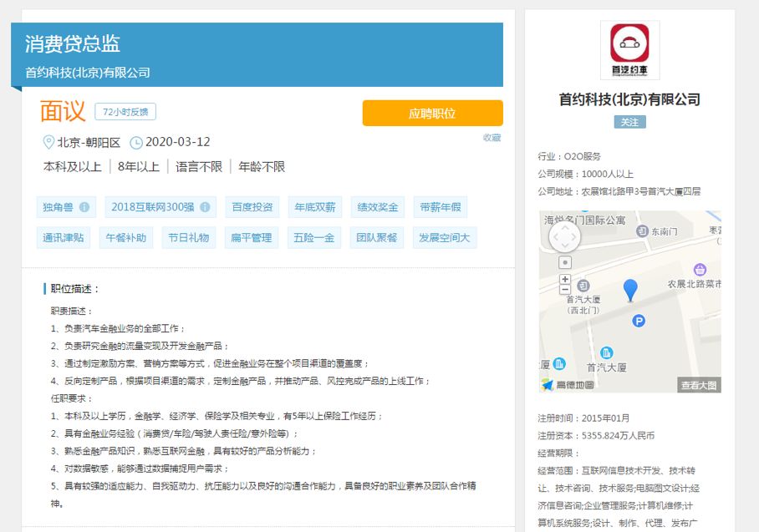The image size is (759, 532).
Task: Click the blue location marker on the map
Action: tap(631, 289)
